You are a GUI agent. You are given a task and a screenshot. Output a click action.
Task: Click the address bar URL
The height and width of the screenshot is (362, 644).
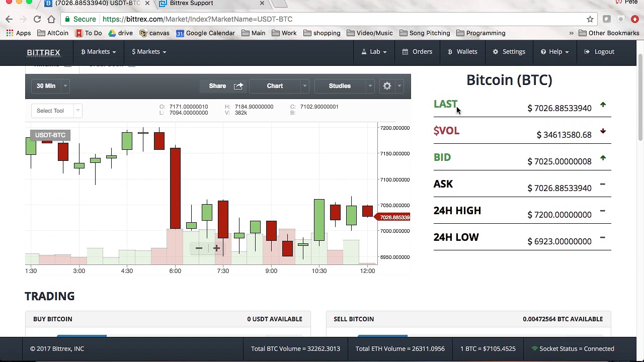197,19
